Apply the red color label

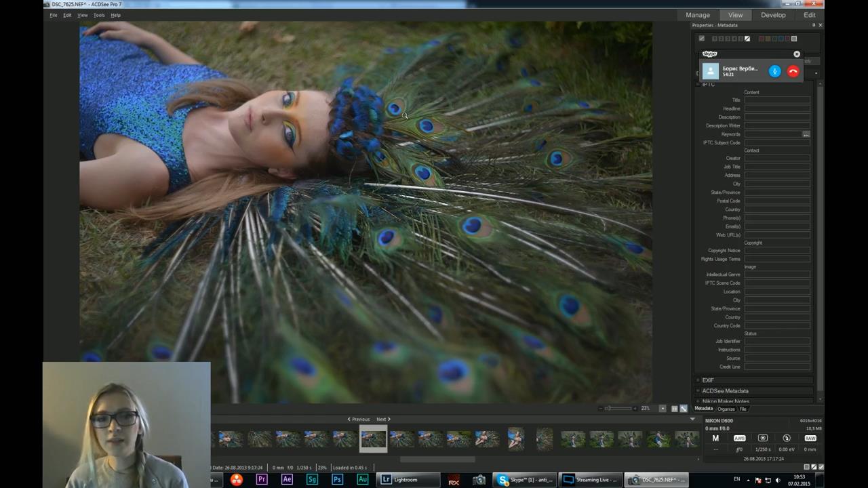pos(762,39)
